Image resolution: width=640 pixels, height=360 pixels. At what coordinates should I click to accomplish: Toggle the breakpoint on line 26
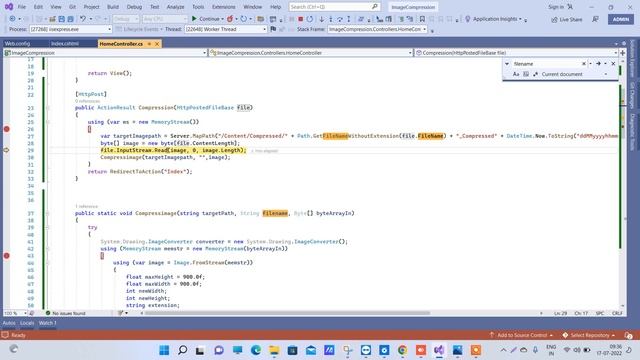[x=7, y=129]
